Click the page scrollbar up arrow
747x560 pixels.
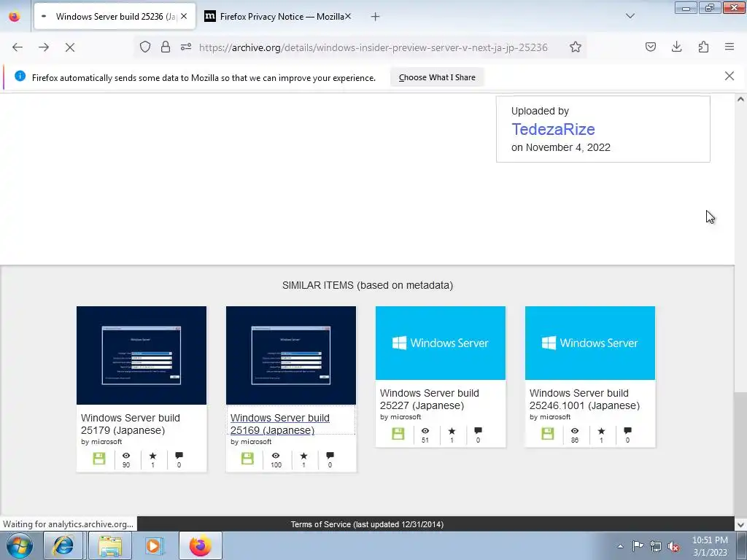tap(740, 99)
